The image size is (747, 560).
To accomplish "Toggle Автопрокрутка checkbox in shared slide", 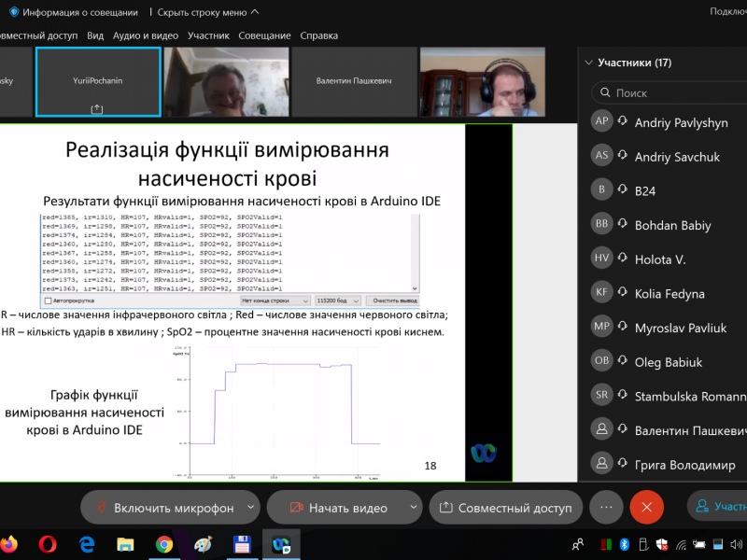I will tap(48, 301).
